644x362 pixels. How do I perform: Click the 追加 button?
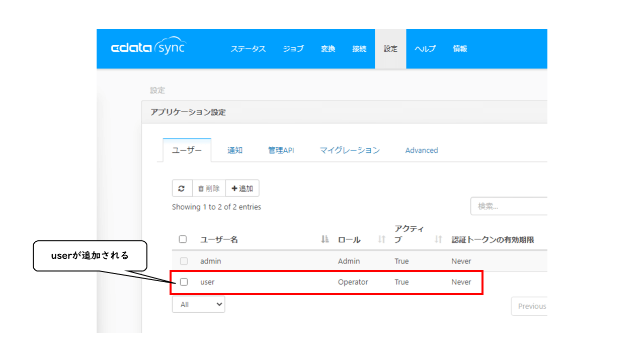pyautogui.click(x=242, y=189)
